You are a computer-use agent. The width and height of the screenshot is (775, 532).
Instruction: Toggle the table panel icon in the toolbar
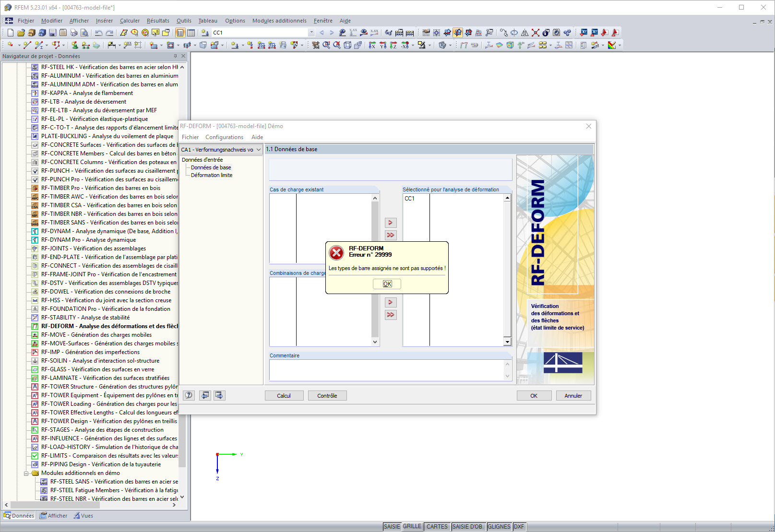coord(191,33)
